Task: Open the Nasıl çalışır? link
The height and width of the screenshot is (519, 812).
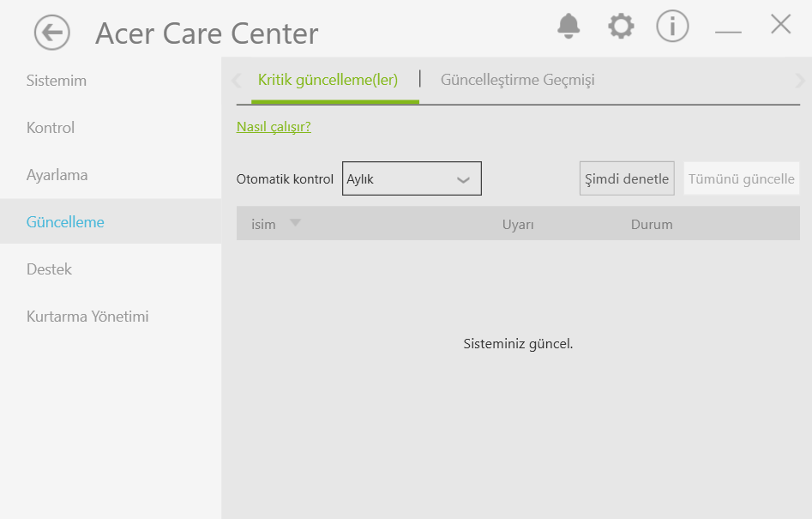Action: (274, 127)
